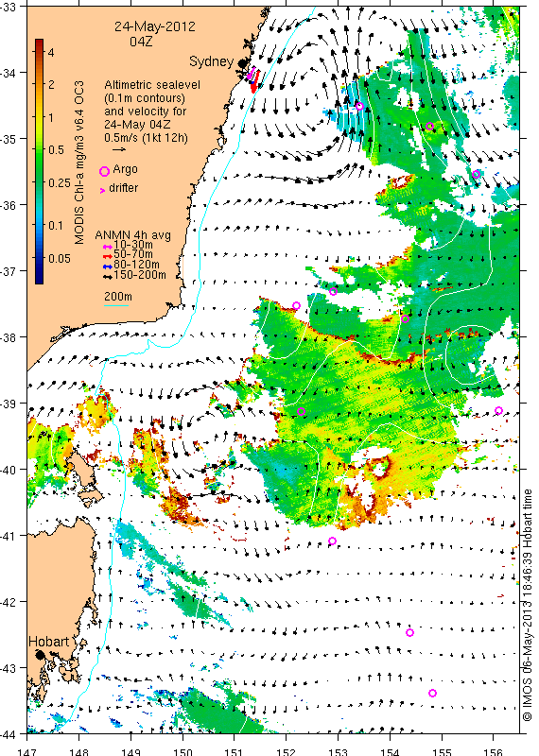539x756 pixels.
Task: Click blue legend arrow for 80-120m depth
Action: [x=108, y=266]
